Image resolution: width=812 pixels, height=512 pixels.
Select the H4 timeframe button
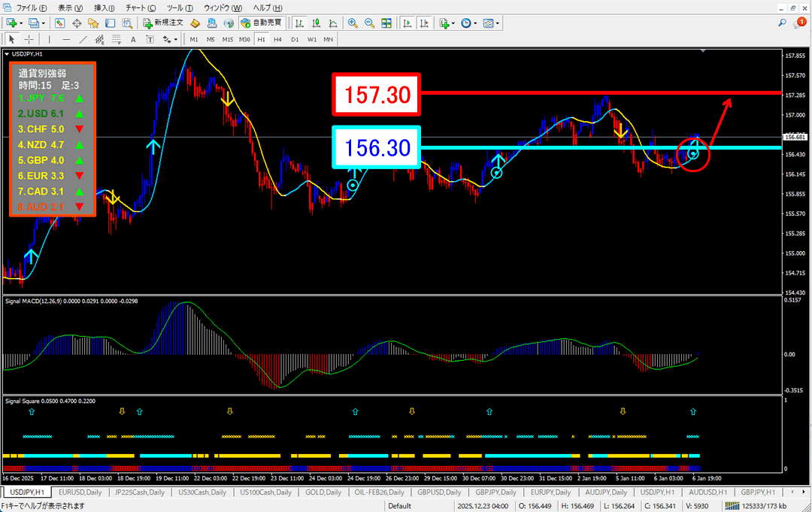point(277,39)
